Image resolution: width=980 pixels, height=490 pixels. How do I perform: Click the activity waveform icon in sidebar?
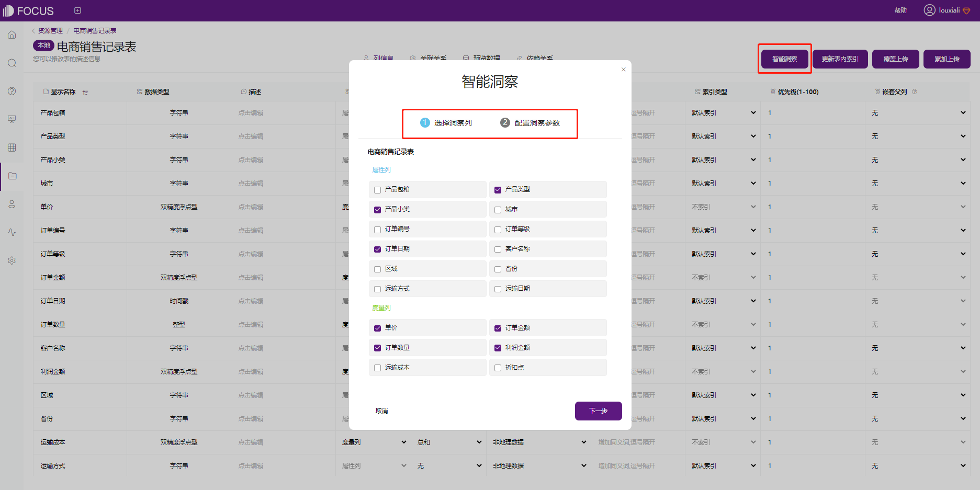pyautogui.click(x=12, y=232)
